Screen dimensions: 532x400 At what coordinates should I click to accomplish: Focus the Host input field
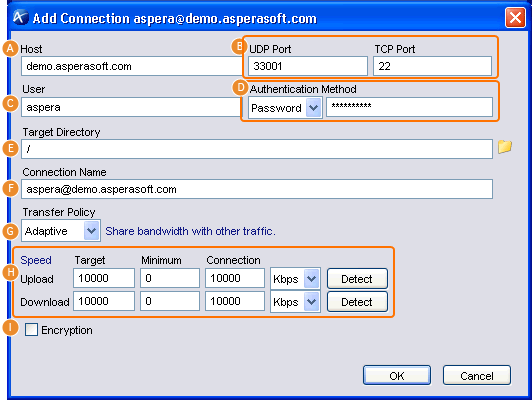pyautogui.click(x=132, y=66)
